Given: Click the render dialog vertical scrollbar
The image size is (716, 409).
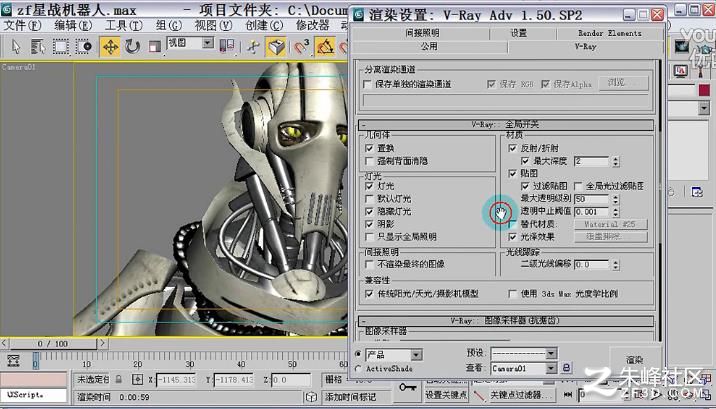Looking at the screenshot, I should [659, 201].
